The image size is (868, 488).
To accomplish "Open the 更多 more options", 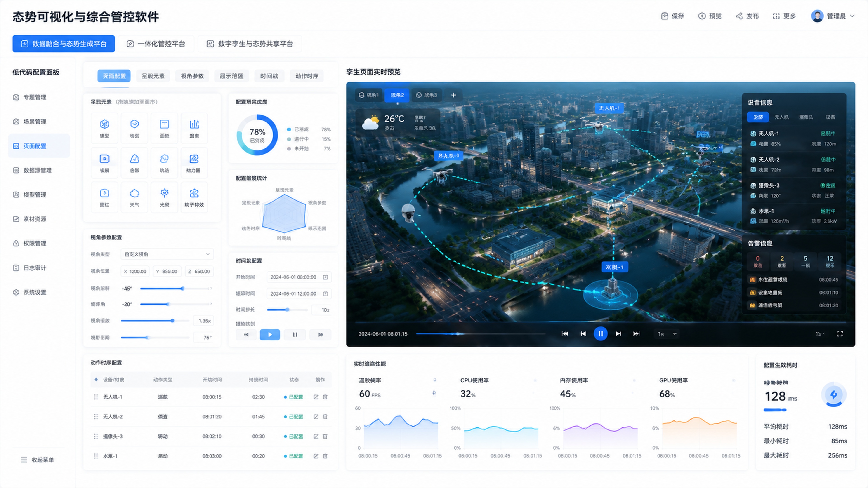I will coord(784,16).
